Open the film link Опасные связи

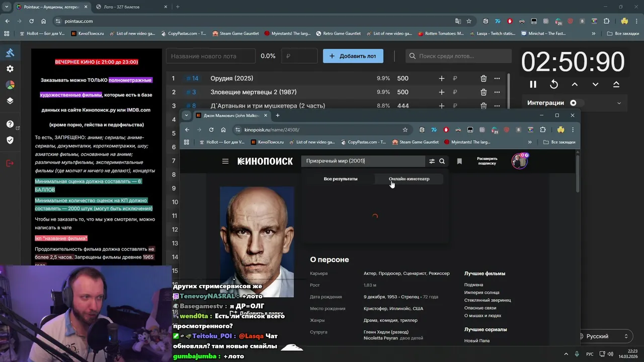click(x=480, y=308)
